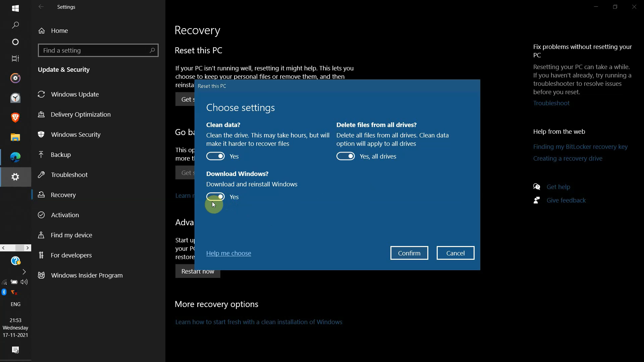Open the Action Center notification icon
This screenshot has width=644, height=362.
[x=15, y=350]
